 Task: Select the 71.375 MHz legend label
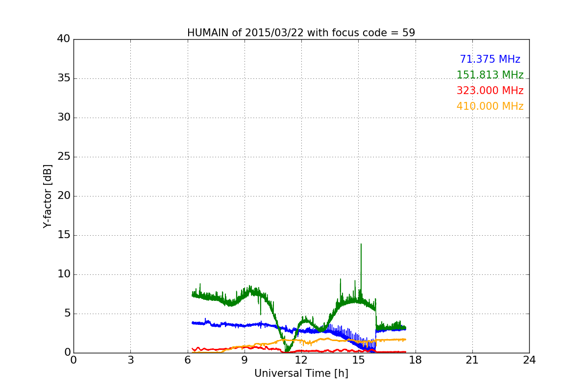tap(490, 59)
